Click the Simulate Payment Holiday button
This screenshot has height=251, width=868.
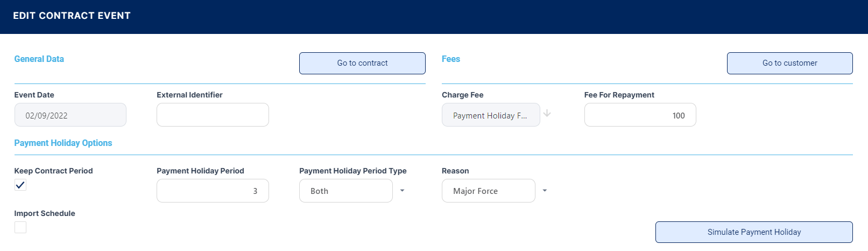pyautogui.click(x=753, y=232)
